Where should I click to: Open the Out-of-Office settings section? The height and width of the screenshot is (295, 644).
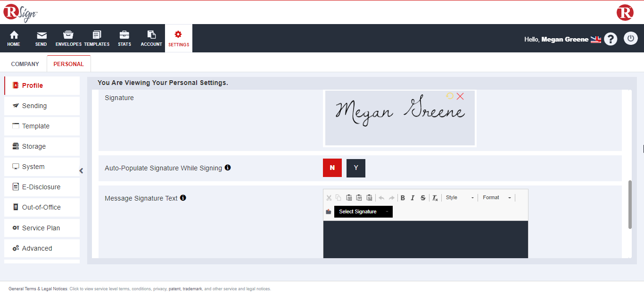(x=41, y=207)
